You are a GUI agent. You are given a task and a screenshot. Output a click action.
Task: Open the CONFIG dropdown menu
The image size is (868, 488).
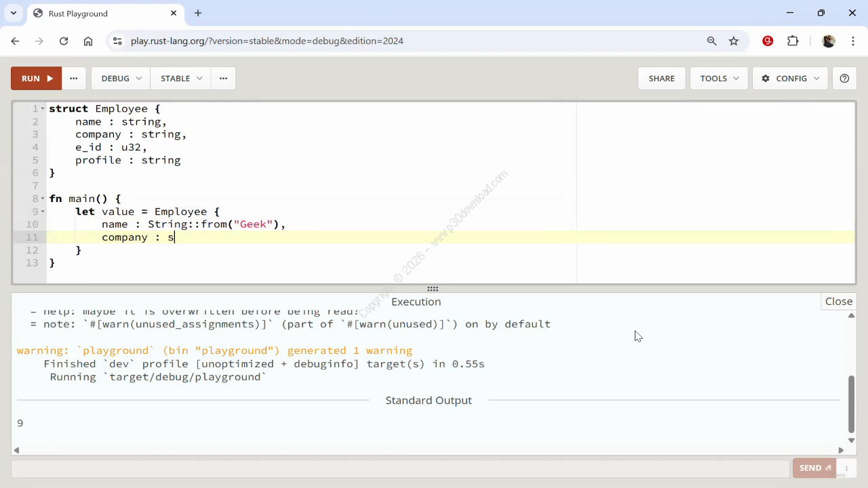point(790,78)
